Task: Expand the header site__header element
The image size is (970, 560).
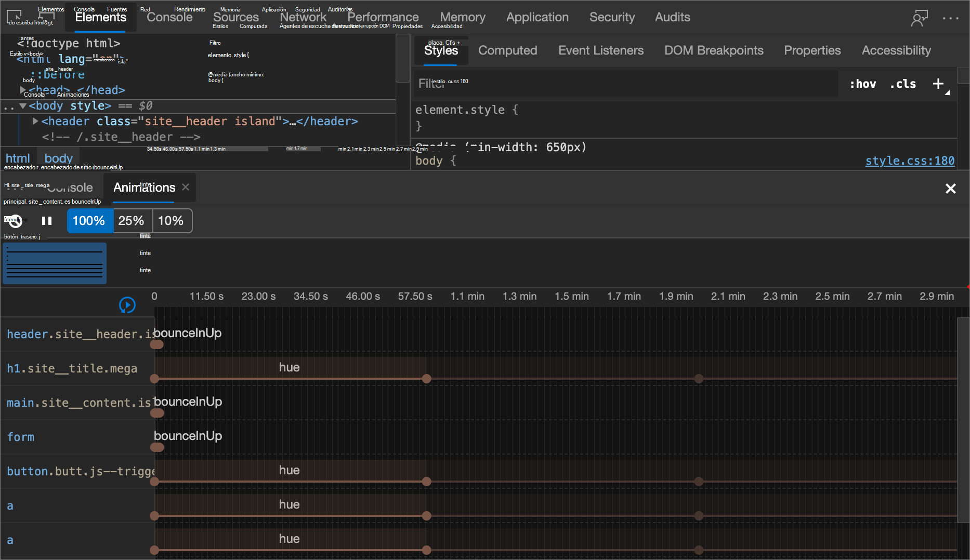Action: (x=35, y=121)
